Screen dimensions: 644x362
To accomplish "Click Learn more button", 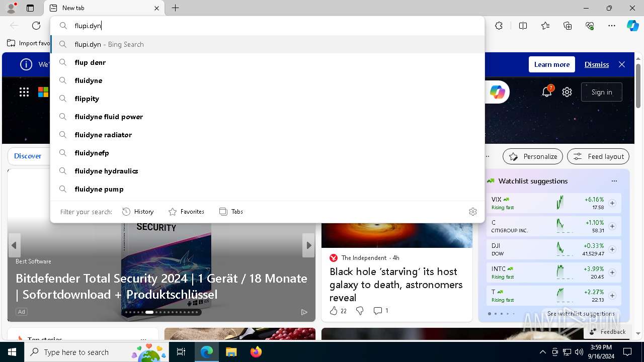I will click(552, 64).
